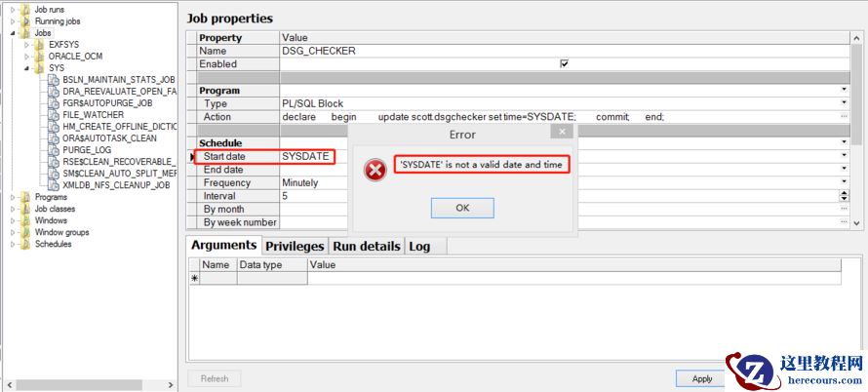Viewport: 868px width, 392px height.
Task: Click the Programs folder icon
Action: tap(25, 197)
